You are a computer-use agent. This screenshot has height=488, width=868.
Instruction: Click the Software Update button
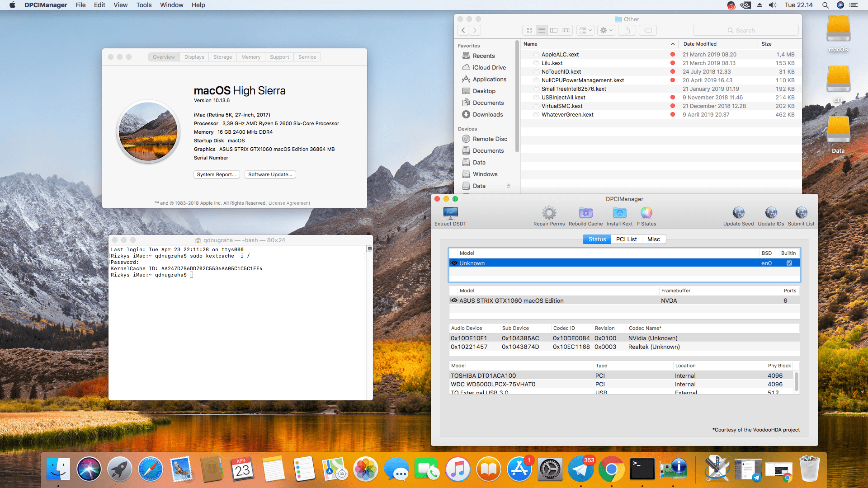pyautogui.click(x=270, y=174)
